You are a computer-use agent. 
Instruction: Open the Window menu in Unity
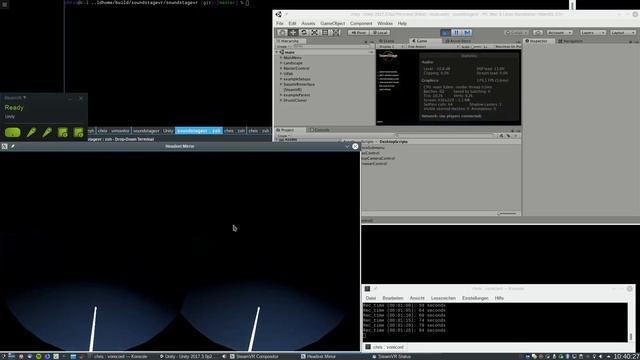point(385,23)
